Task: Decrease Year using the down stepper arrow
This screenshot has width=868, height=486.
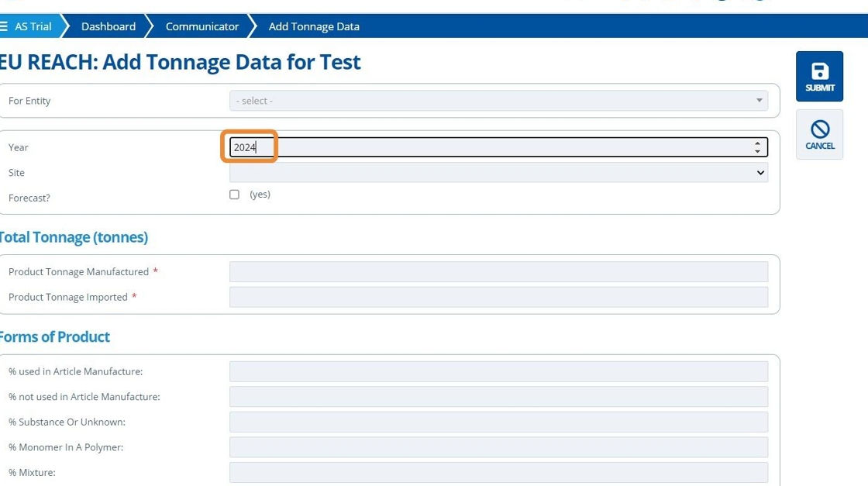Action: click(757, 151)
